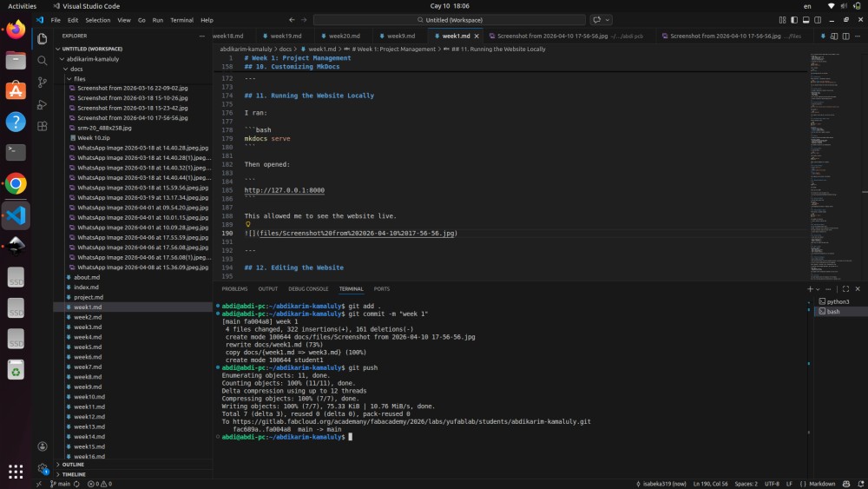Close the week1.md editor tab
This screenshot has height=489, width=868.
(x=477, y=36)
